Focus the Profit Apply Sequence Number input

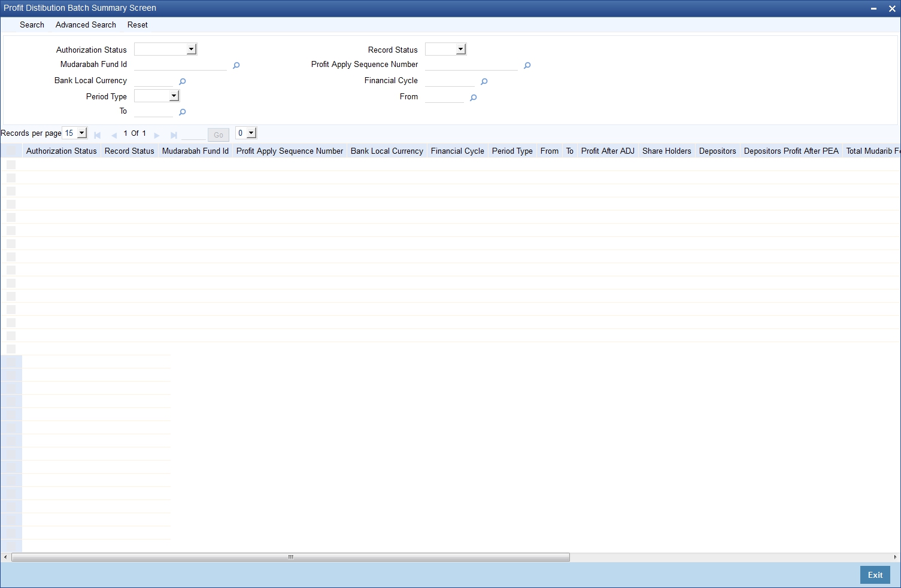click(x=471, y=65)
